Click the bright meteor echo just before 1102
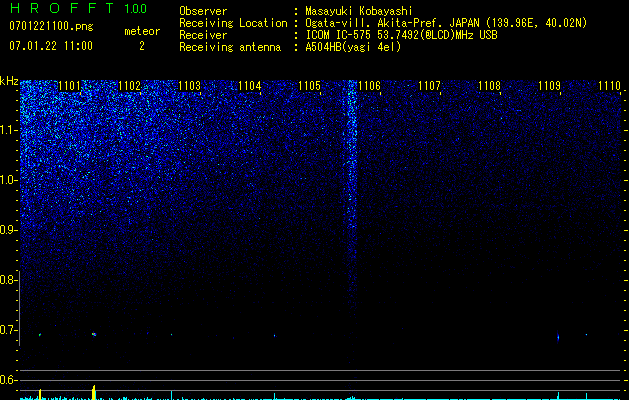629x400 pixels. (x=94, y=334)
